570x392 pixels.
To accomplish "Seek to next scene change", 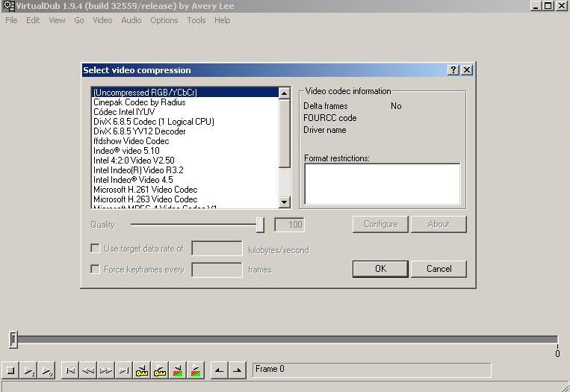I will tap(195, 370).
